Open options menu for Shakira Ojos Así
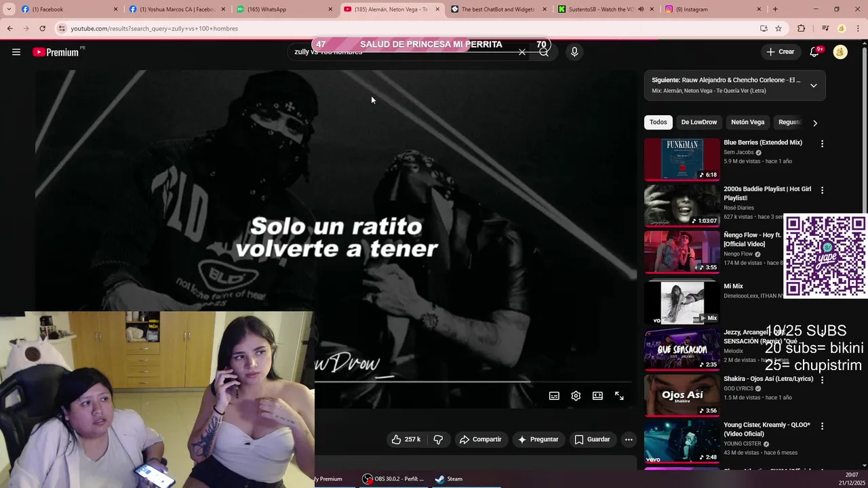This screenshot has width=868, height=488. (822, 380)
